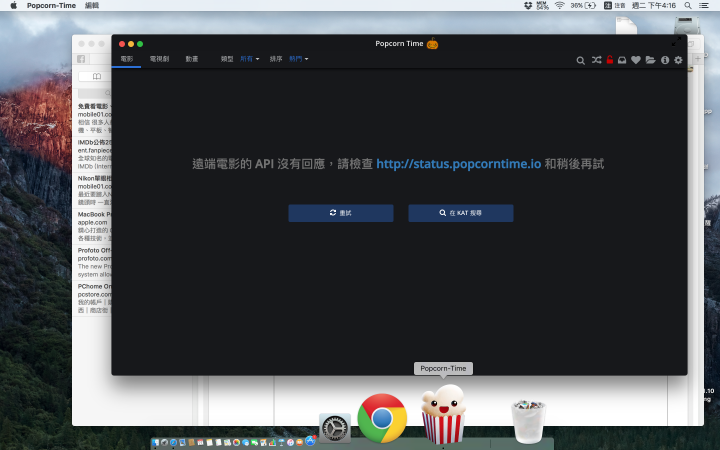Viewport: 720px width, 450px height.
Task: Open Spotlight search in menu bar
Action: coord(688,6)
